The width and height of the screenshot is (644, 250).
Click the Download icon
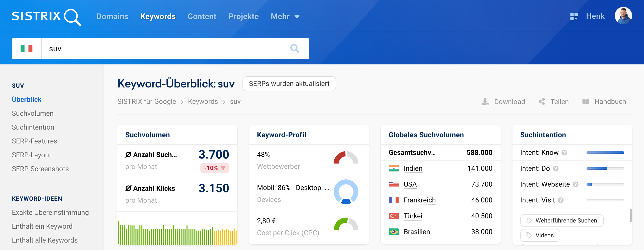point(485,102)
